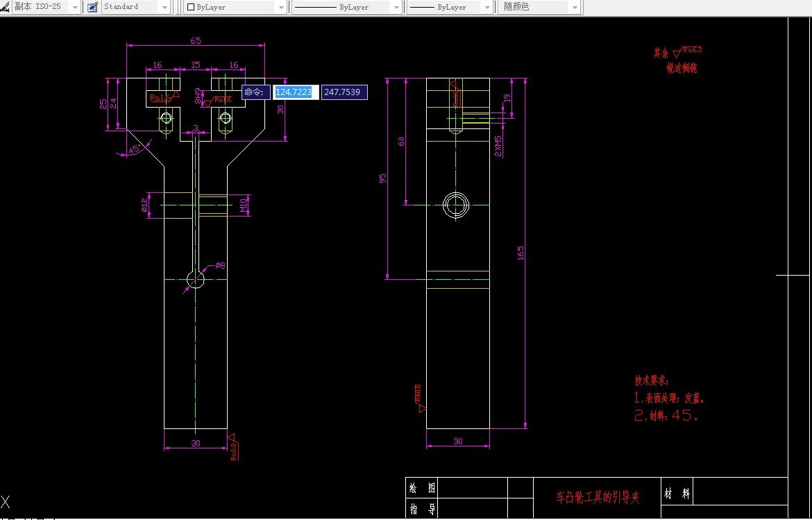Click the 命令: prompt label
This screenshot has width=812, height=520.
coord(256,92)
